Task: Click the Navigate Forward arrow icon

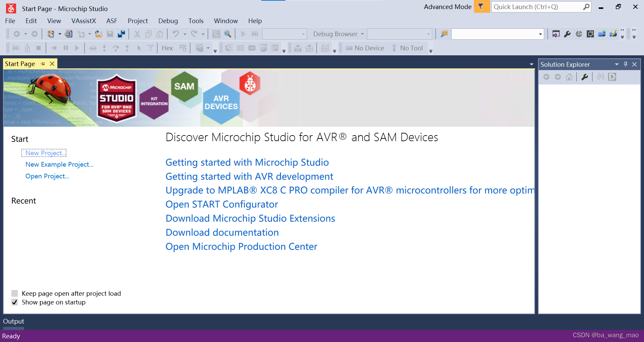Action: tap(35, 34)
